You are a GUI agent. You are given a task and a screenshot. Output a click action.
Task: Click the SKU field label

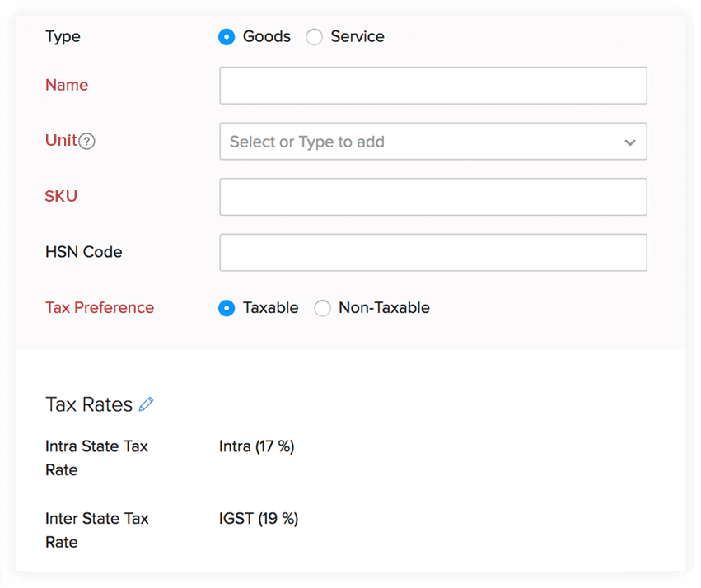(61, 196)
